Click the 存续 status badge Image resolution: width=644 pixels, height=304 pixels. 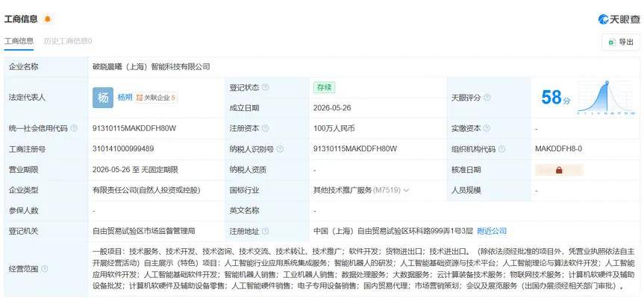(324, 87)
